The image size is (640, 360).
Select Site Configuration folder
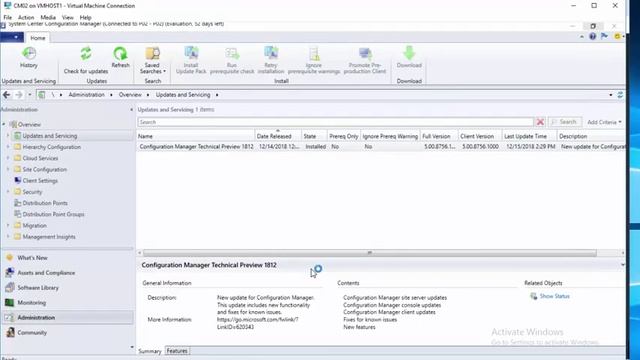[44, 169]
